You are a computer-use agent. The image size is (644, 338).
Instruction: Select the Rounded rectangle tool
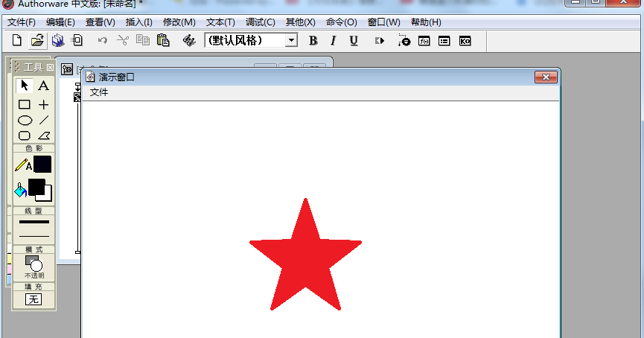(25, 135)
